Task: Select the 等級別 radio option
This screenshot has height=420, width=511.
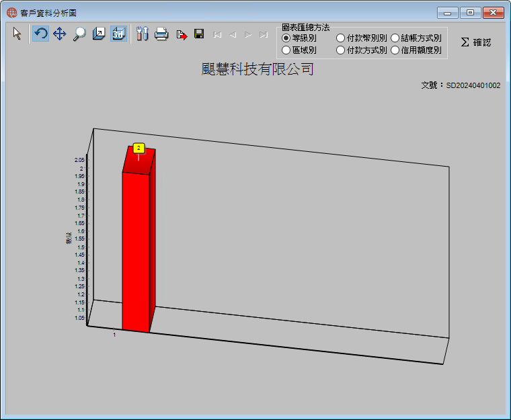Action: (299, 38)
